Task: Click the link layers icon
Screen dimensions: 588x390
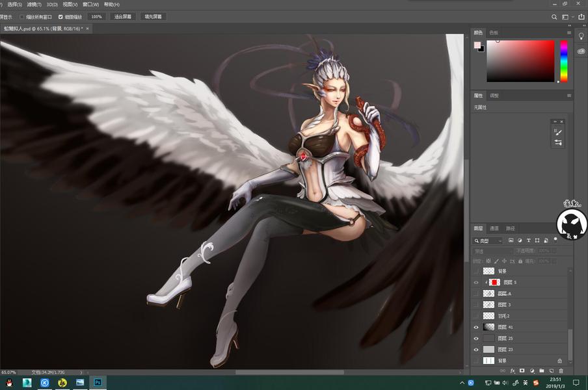Action: [x=503, y=371]
